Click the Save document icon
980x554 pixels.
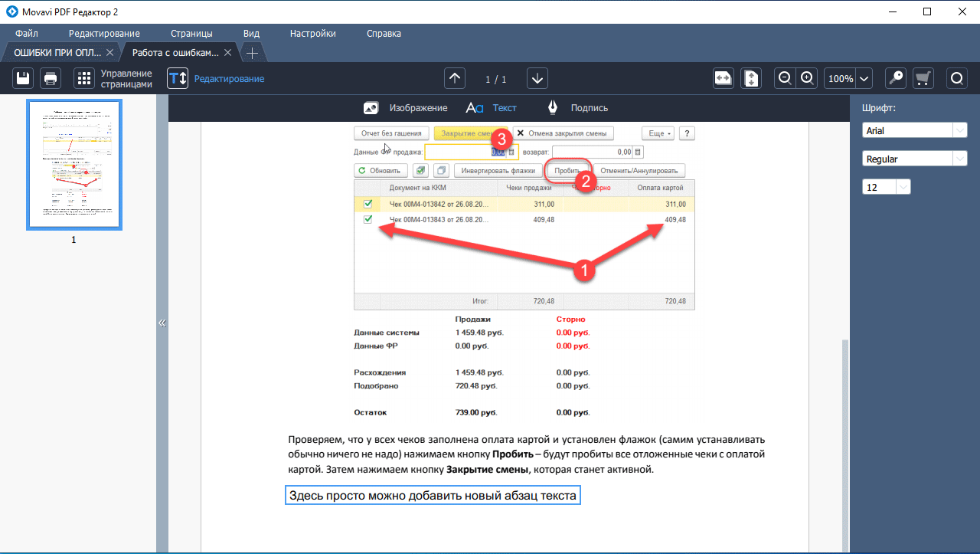(x=24, y=78)
